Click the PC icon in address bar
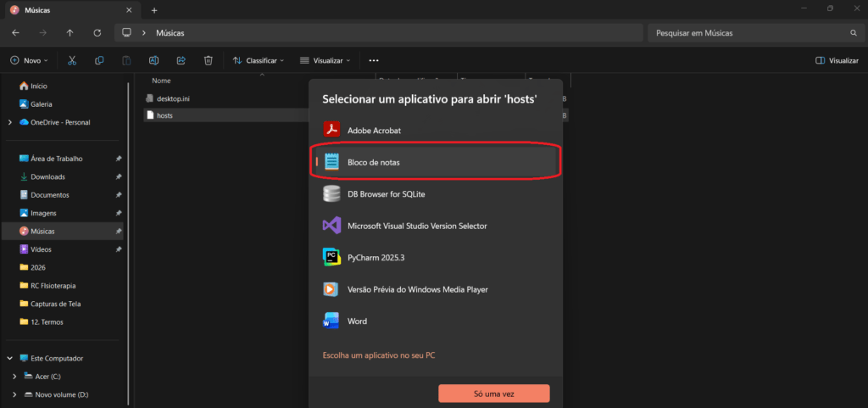 point(126,33)
